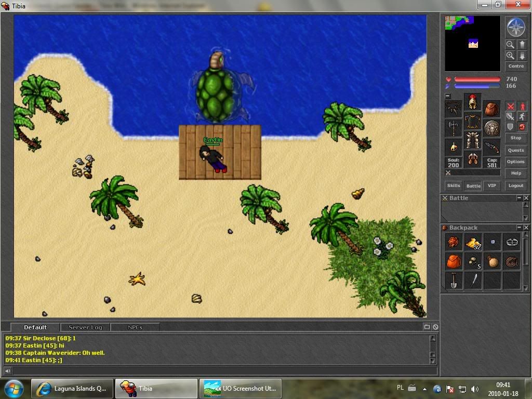Select the armor equipment slot
This screenshot has width=532, height=399.
pyautogui.click(x=472, y=121)
